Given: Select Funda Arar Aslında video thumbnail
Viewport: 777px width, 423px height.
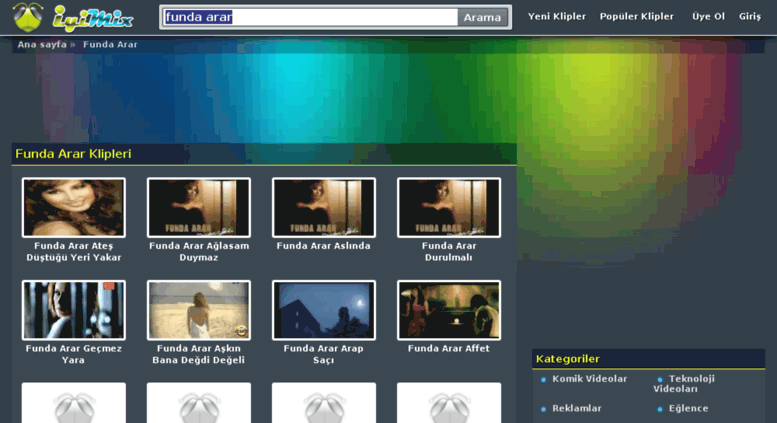Looking at the screenshot, I should pos(324,208).
